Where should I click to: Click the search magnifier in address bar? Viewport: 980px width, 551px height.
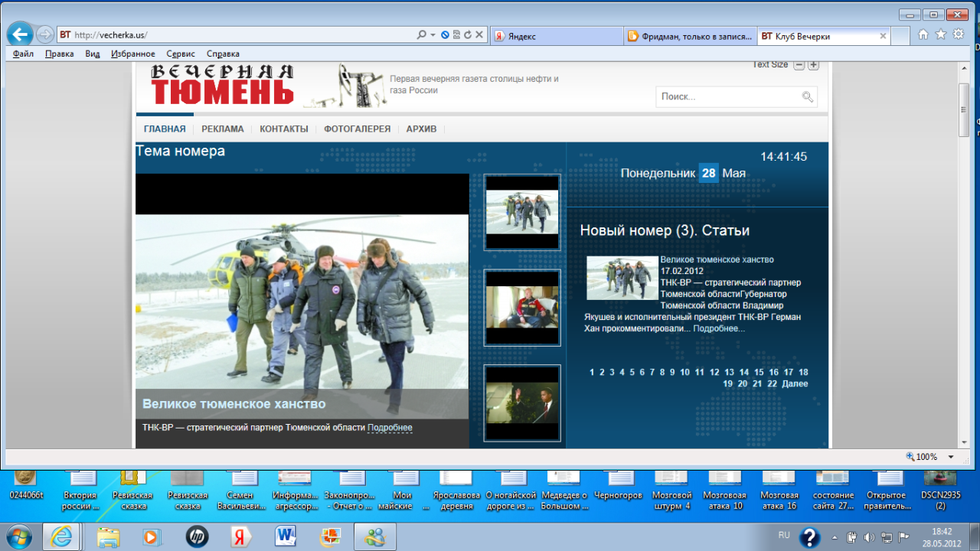click(x=421, y=35)
